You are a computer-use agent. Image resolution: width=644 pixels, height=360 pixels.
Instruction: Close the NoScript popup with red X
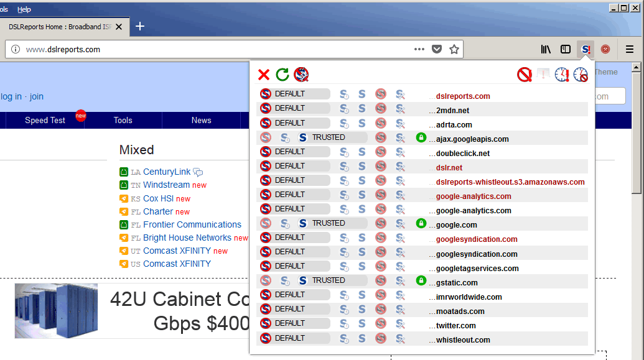tap(264, 75)
